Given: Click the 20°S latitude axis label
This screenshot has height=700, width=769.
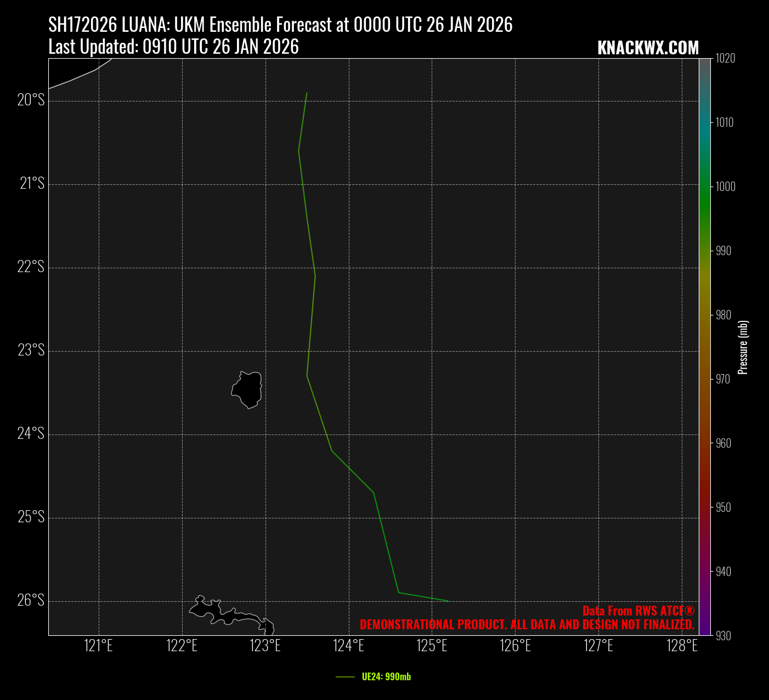Looking at the screenshot, I should click(x=31, y=100).
